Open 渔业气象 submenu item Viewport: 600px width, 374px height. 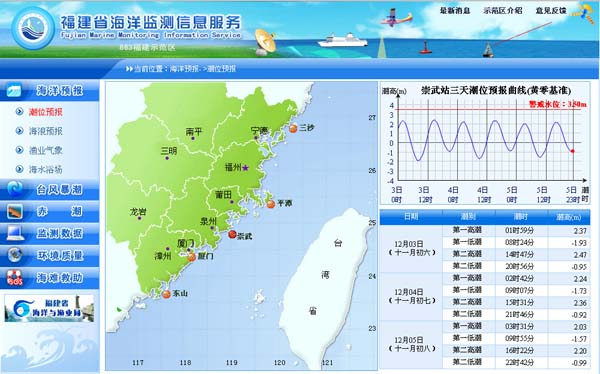tap(46, 150)
